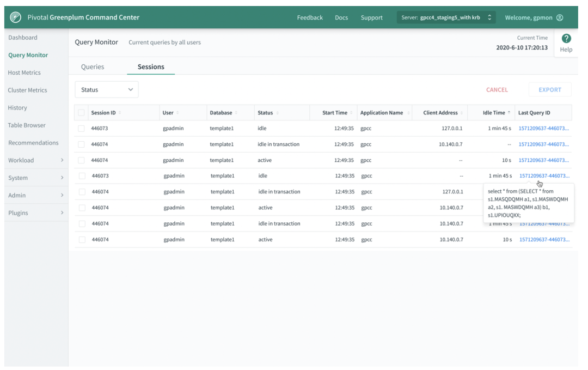The height and width of the screenshot is (370, 588).
Task: Check the idle in transaction row with -- idle time
Action: 81,144
